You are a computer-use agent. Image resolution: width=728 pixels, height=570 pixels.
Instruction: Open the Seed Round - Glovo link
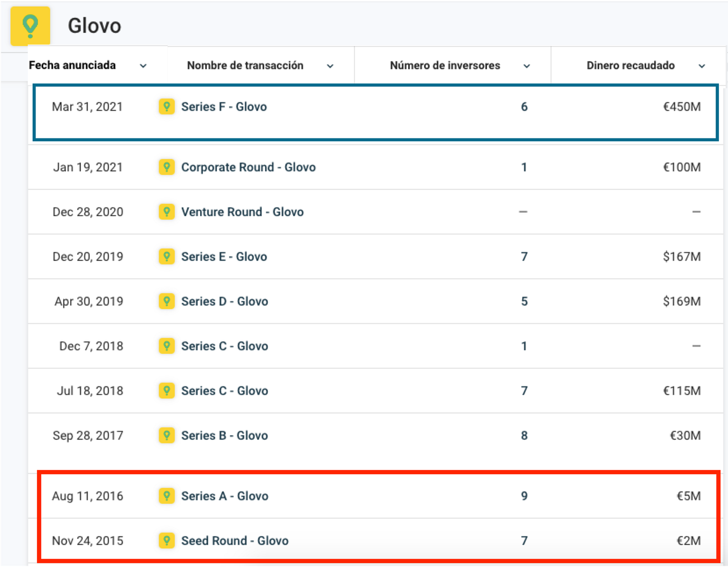click(235, 541)
